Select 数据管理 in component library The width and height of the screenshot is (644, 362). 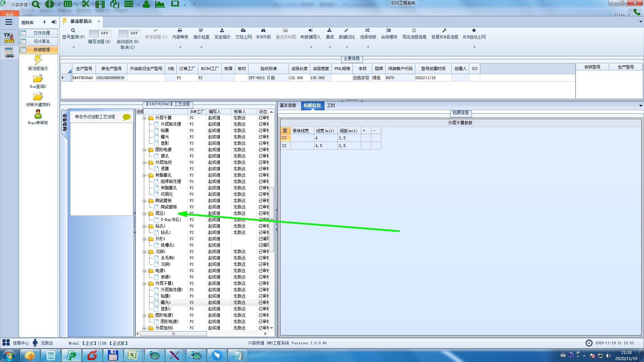pyautogui.click(x=42, y=50)
